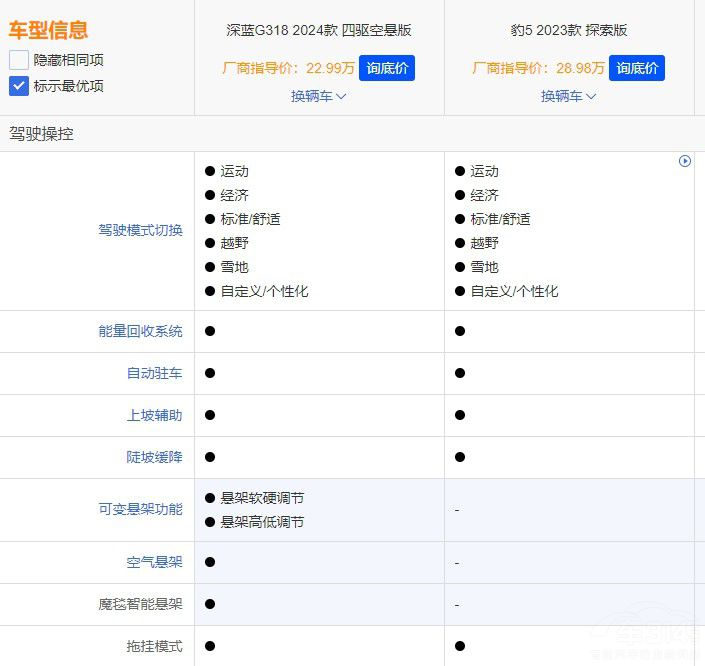Open the 深蓝G318 2024款 四驱空悬版 title link
The height and width of the screenshot is (666, 705).
pyautogui.click(x=319, y=30)
